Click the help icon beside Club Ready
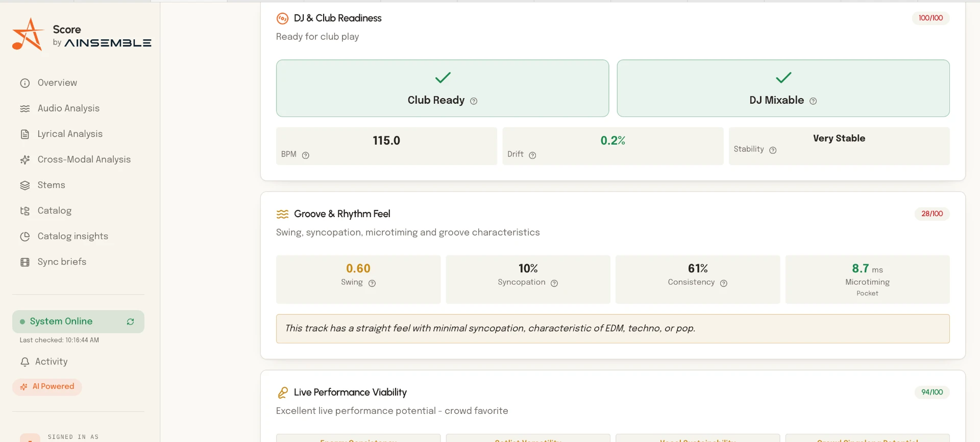The width and height of the screenshot is (980, 442). click(474, 101)
